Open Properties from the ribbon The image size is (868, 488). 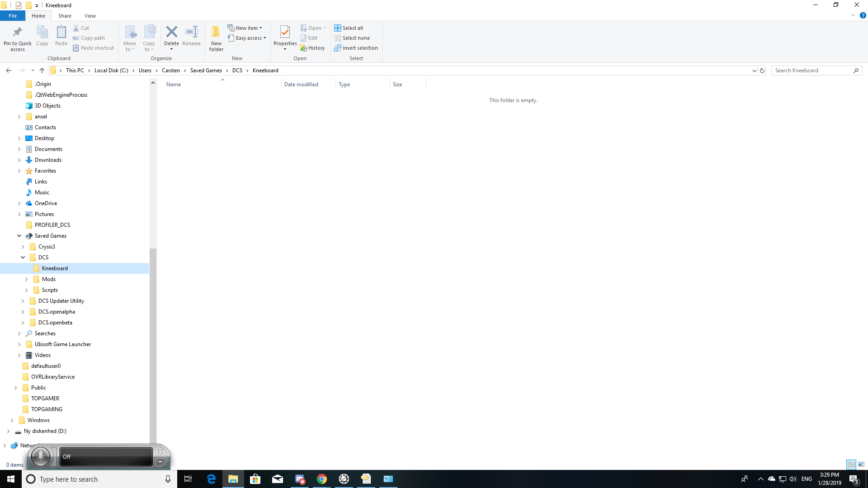[x=285, y=37]
